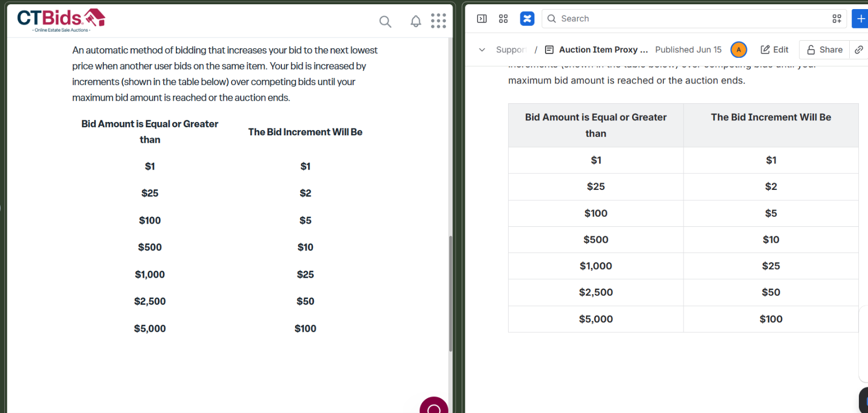This screenshot has width=868, height=413.
Task: Click the orange user avatar A
Action: [739, 50]
